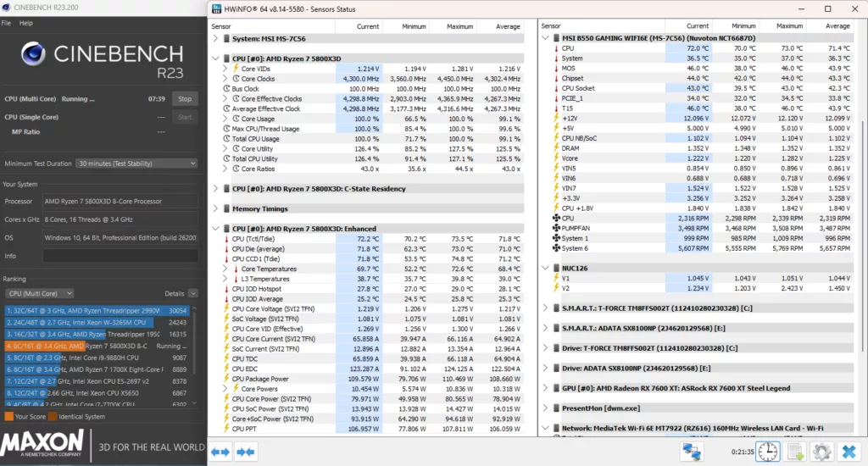Expand the Core Temperatures sub-rows

(225, 269)
